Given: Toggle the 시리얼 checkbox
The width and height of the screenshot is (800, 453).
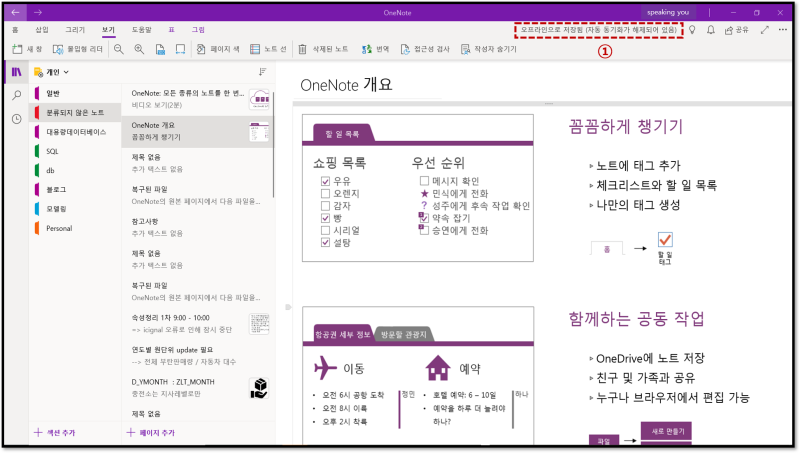Looking at the screenshot, I should (325, 230).
